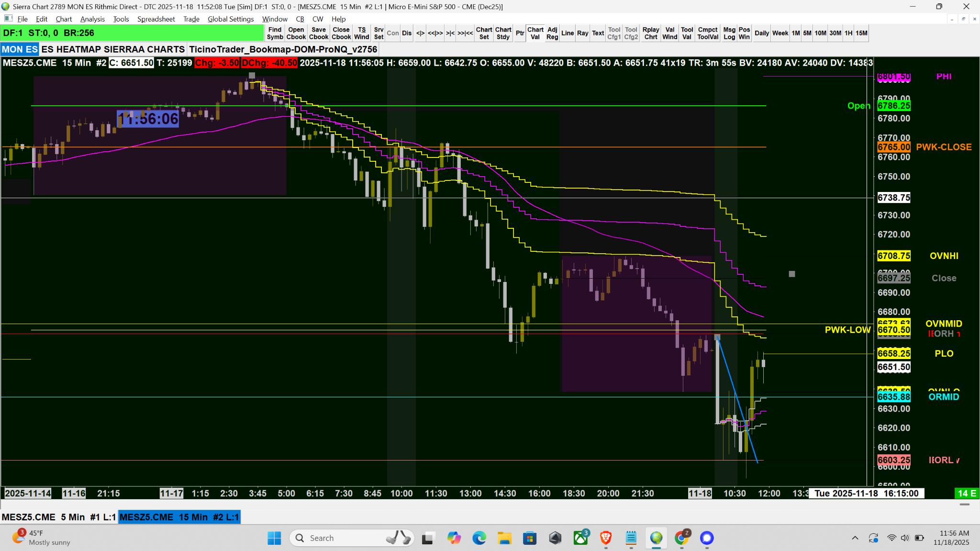Image resolution: width=980 pixels, height=551 pixels.
Task: Click the compress bar spacing >|< button
Action: pos(450,33)
